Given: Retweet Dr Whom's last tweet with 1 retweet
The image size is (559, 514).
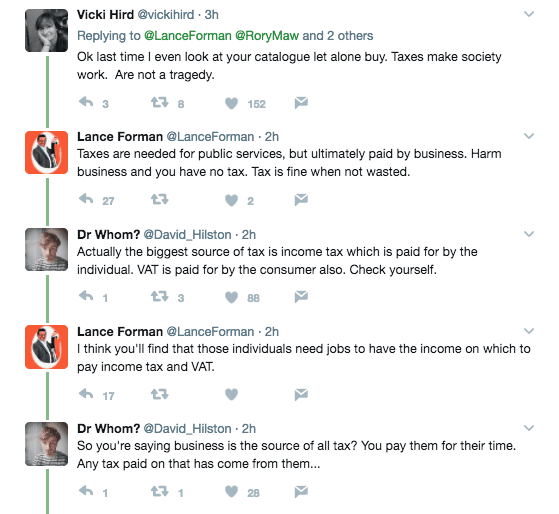Looking at the screenshot, I should tap(159, 492).
